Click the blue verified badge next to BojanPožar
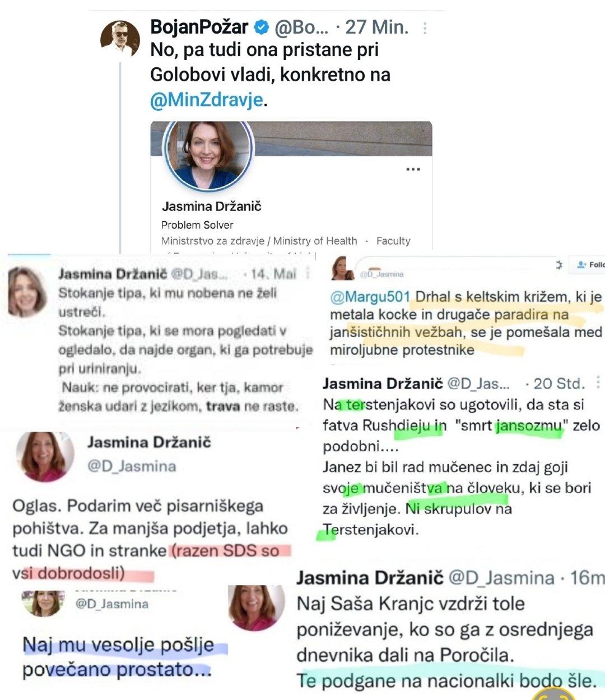 pos(262,26)
